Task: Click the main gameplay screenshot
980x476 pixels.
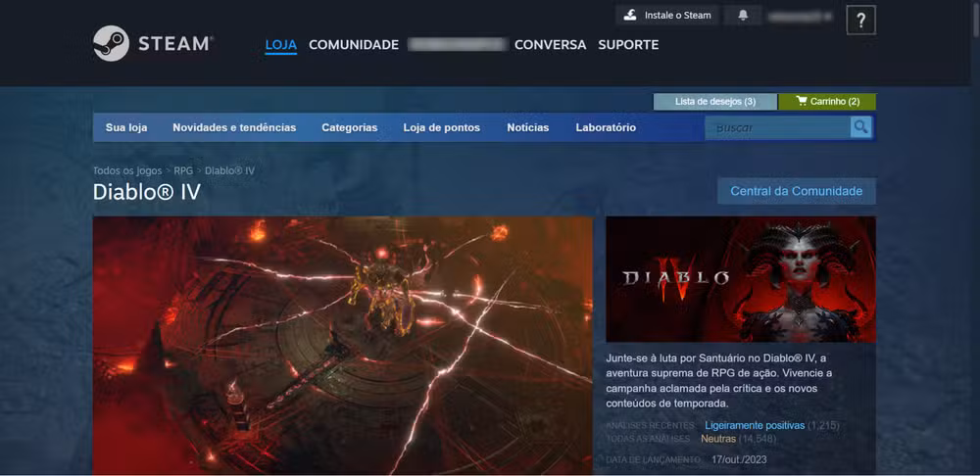Action: click(x=342, y=346)
